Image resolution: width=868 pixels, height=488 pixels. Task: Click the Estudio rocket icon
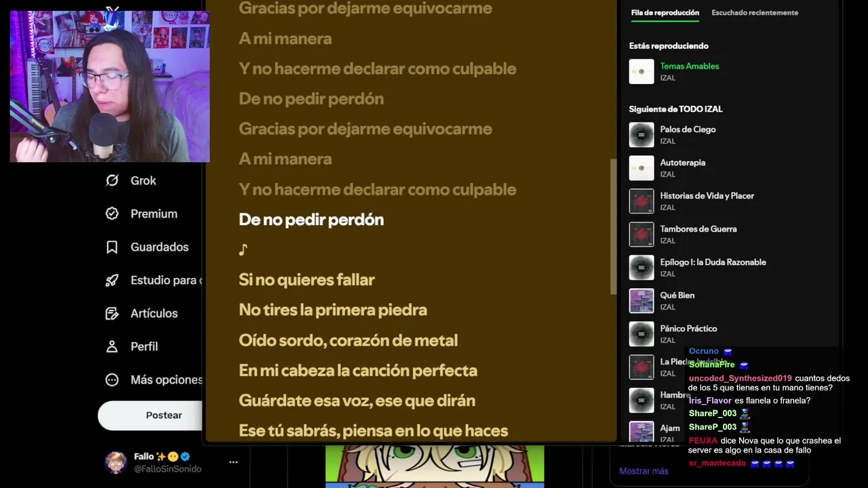(x=112, y=280)
